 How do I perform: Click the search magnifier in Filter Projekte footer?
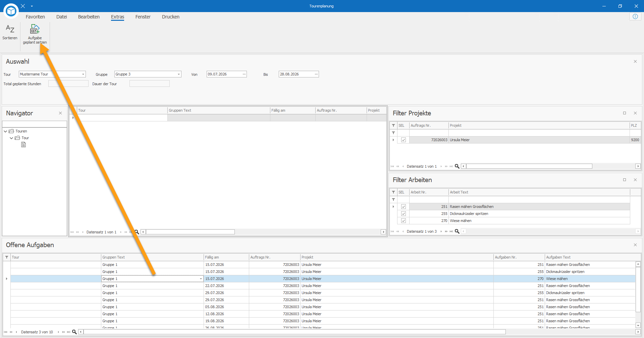457,166
